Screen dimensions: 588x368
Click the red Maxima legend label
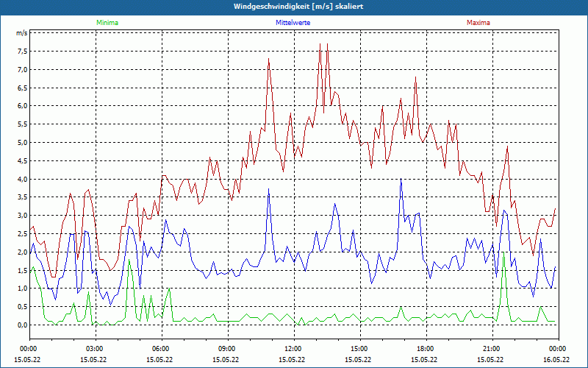[478, 23]
